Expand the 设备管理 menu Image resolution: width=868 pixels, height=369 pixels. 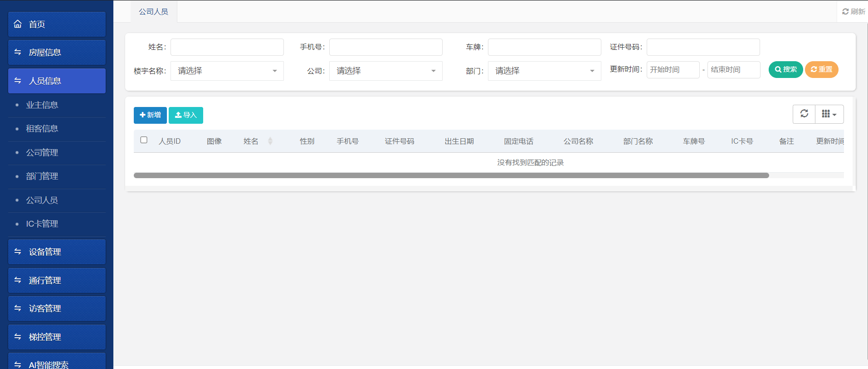coord(57,252)
